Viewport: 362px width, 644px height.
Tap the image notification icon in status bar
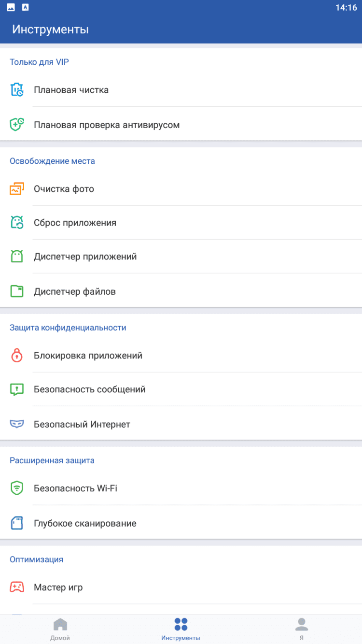tap(11, 7)
